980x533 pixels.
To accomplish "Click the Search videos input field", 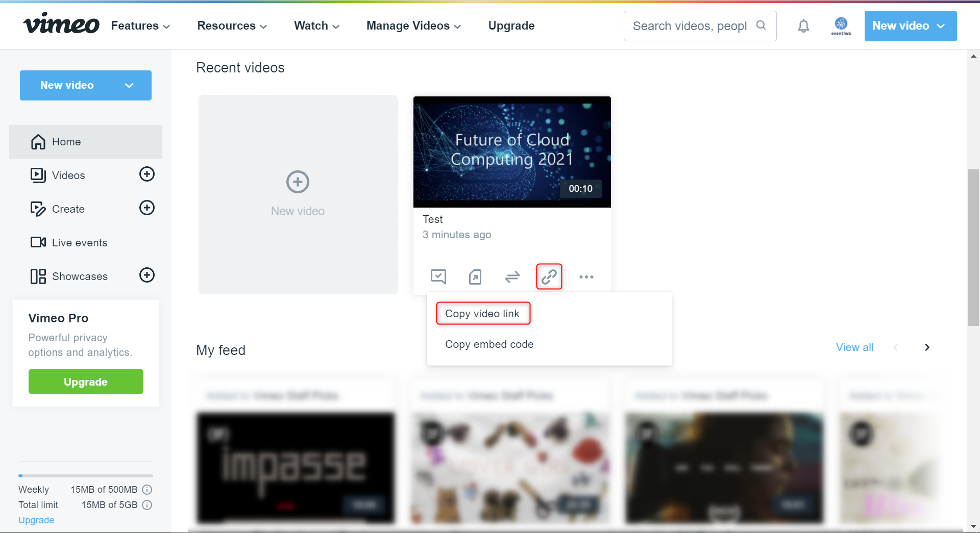I will click(x=700, y=26).
